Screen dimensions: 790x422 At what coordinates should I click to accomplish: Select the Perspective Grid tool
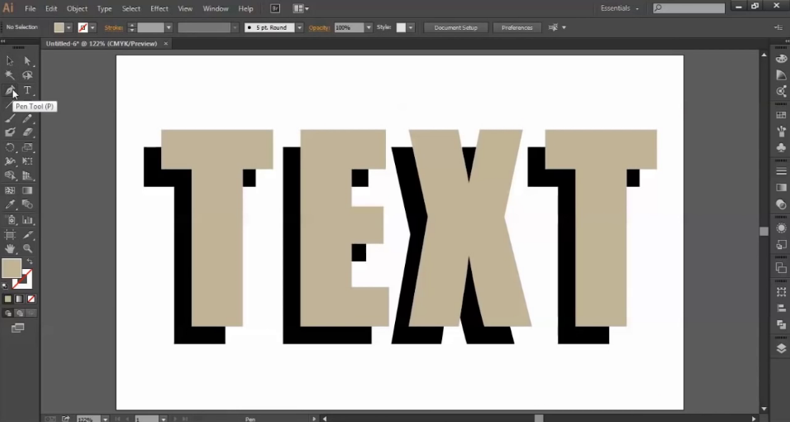(x=27, y=176)
